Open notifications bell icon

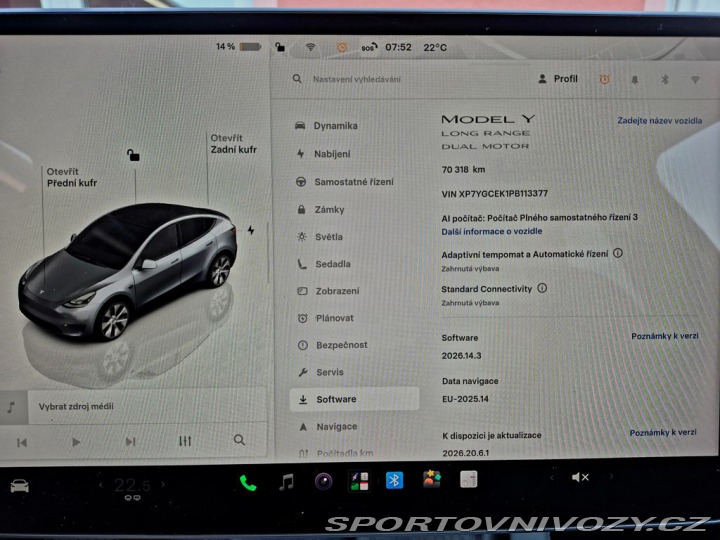click(635, 80)
